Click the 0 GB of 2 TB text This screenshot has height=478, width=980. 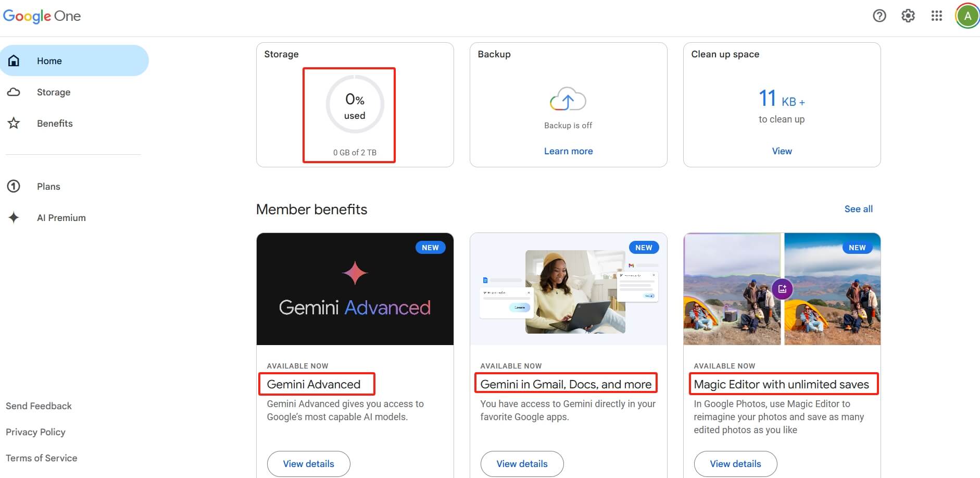coord(355,153)
